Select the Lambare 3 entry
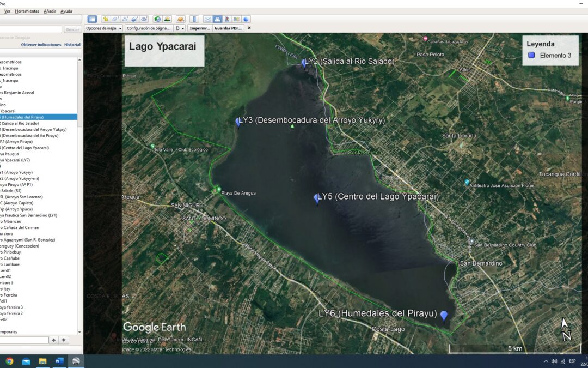The height and width of the screenshot is (368, 588). pos(7,283)
